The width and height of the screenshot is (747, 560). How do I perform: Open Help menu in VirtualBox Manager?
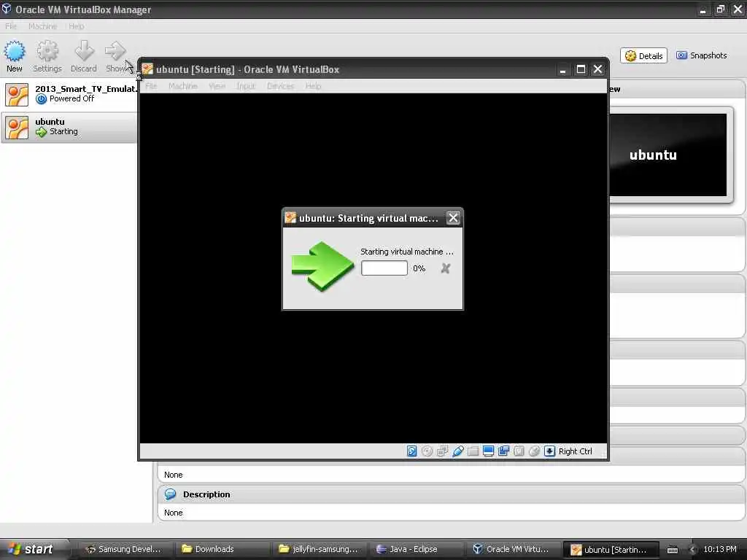[x=76, y=26]
